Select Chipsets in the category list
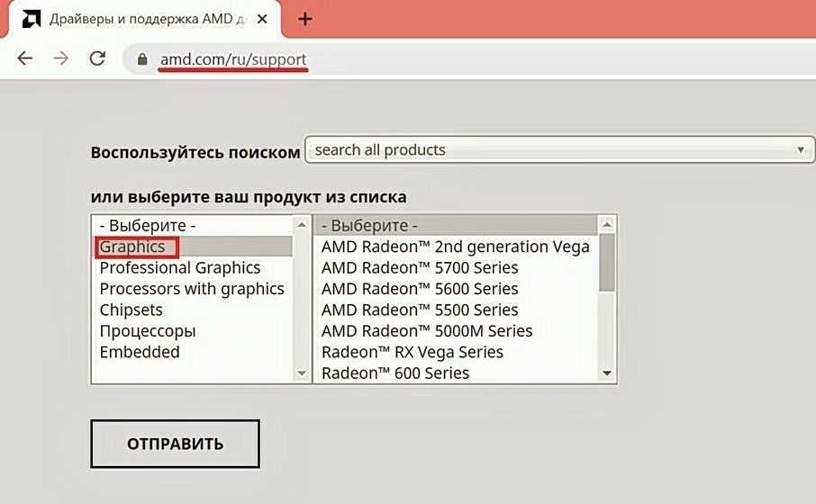Image resolution: width=816 pixels, height=504 pixels. click(x=131, y=310)
